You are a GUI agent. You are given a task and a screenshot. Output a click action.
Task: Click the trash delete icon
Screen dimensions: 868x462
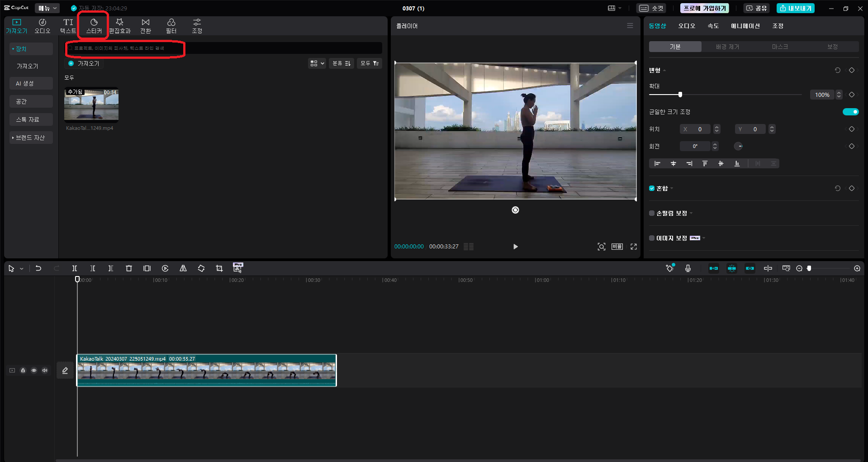coord(129,268)
